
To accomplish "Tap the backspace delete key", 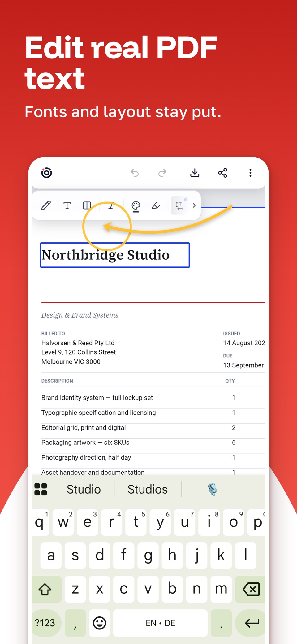I will click(x=250, y=589).
